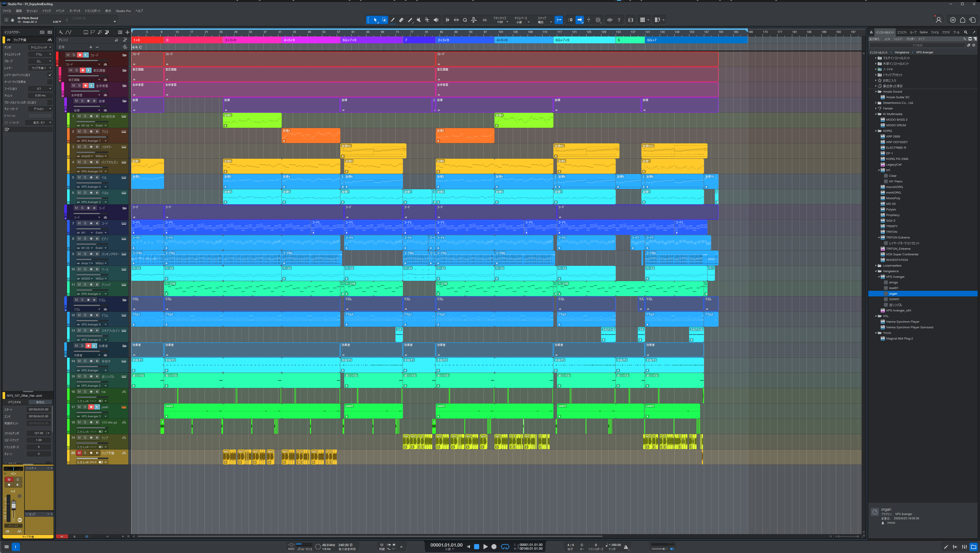980x553 pixels.
Task: Toggle the Autoscroll arrow icon
Action: [579, 20]
